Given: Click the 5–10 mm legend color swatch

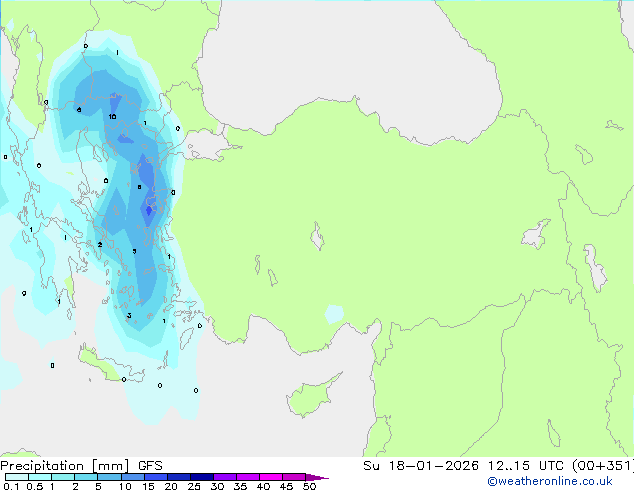Looking at the screenshot, I should point(109,477).
